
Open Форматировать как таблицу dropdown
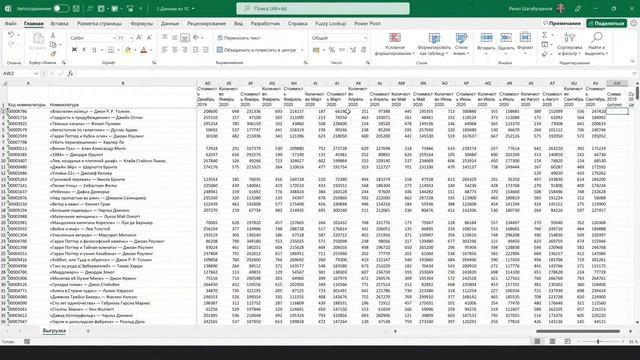pyautogui.click(x=434, y=44)
